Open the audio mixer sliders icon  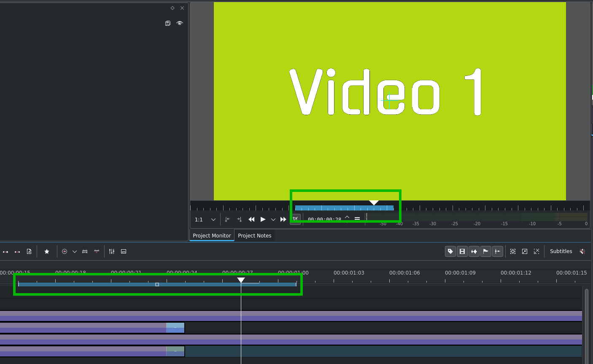[x=112, y=251]
